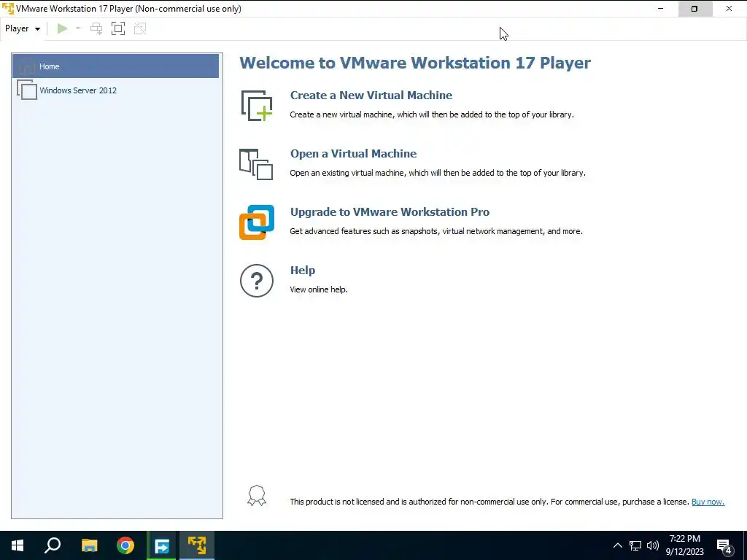The height and width of the screenshot is (560, 747).
Task: Select Windows Server 2012 virtual machine
Action: [x=116, y=90]
